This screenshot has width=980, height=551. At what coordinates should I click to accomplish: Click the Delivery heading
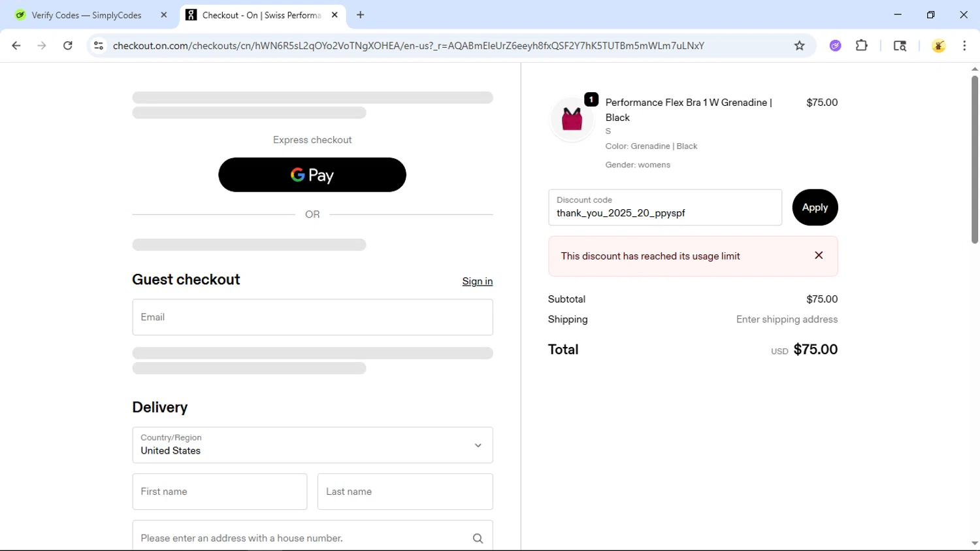[x=160, y=407]
